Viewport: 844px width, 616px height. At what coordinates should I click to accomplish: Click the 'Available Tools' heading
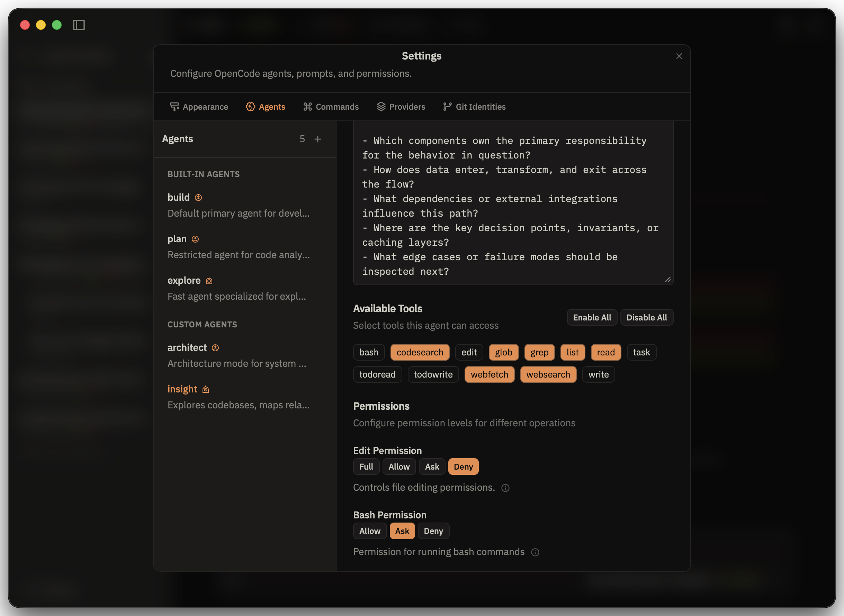pos(387,309)
